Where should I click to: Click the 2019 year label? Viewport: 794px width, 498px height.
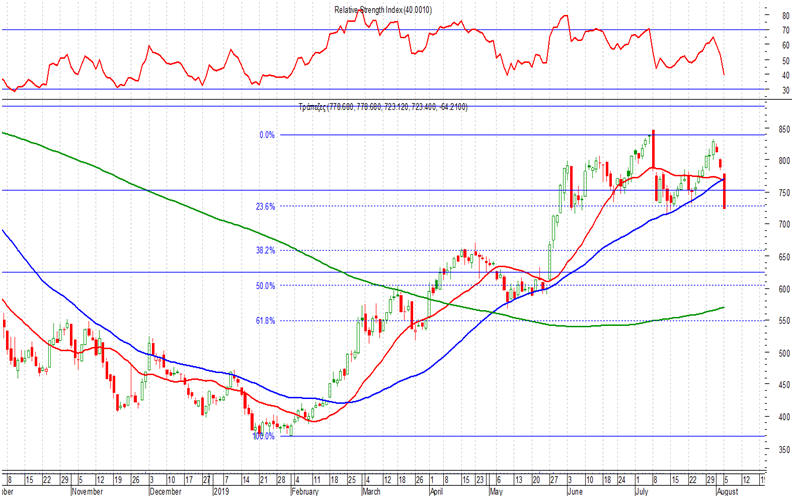click(x=222, y=491)
